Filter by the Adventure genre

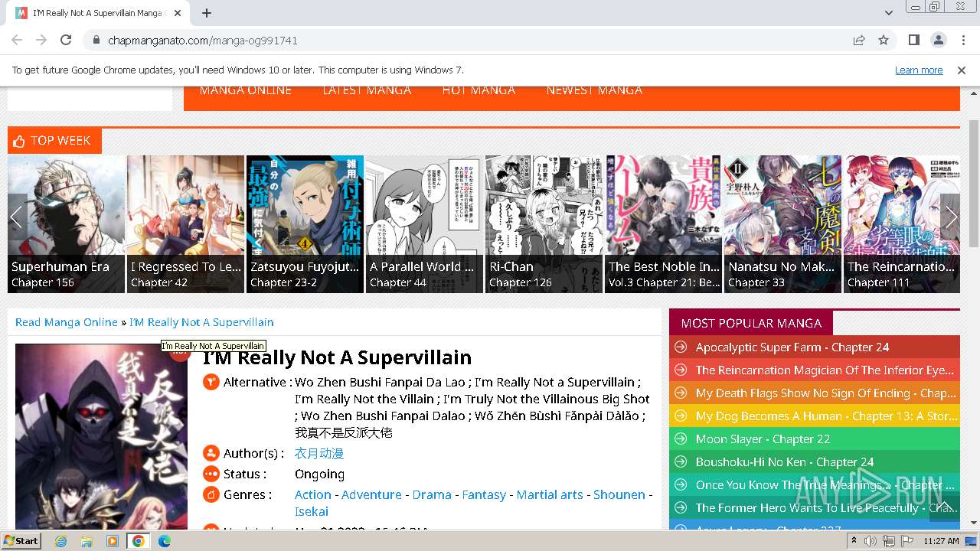[371, 495]
